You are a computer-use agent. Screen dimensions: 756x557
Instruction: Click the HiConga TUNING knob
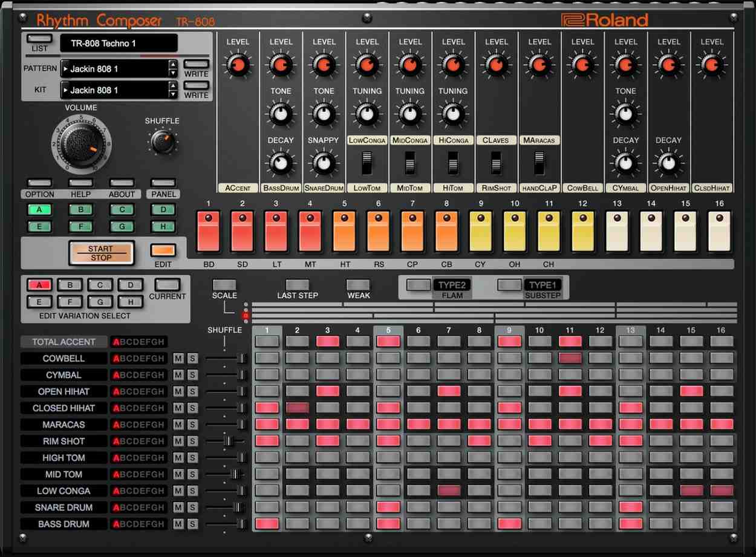tap(453, 115)
